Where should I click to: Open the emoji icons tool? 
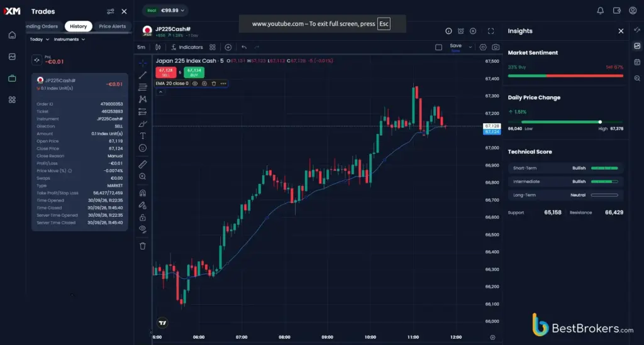click(x=143, y=148)
